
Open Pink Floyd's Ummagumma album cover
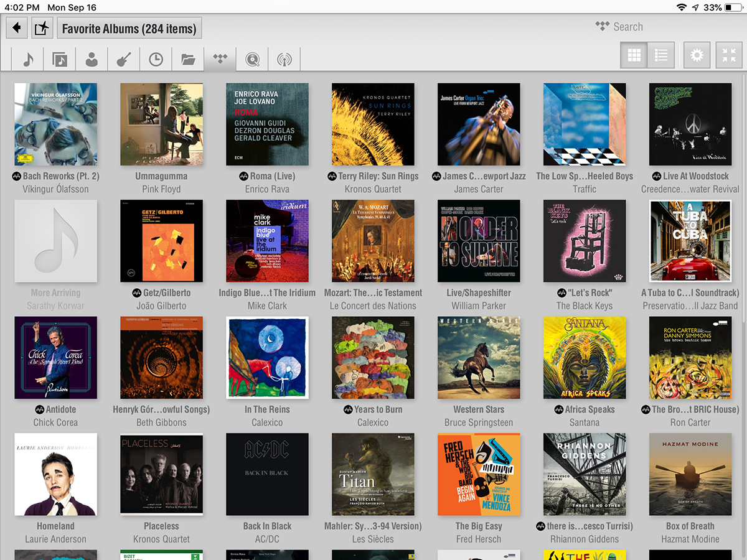(161, 124)
